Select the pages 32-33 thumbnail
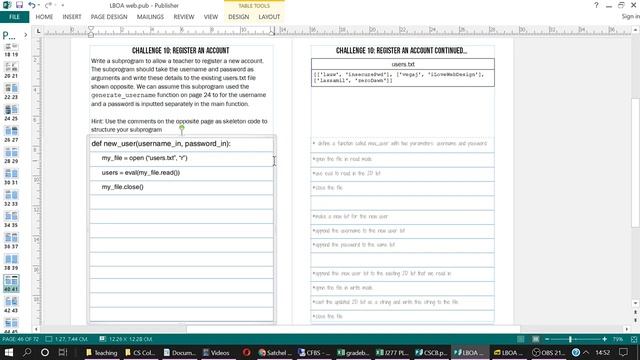 [x=11, y=198]
